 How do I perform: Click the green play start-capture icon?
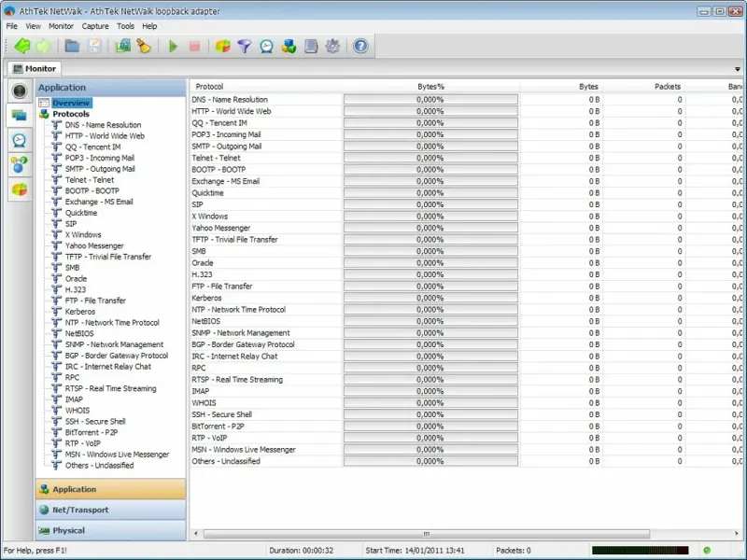(173, 46)
